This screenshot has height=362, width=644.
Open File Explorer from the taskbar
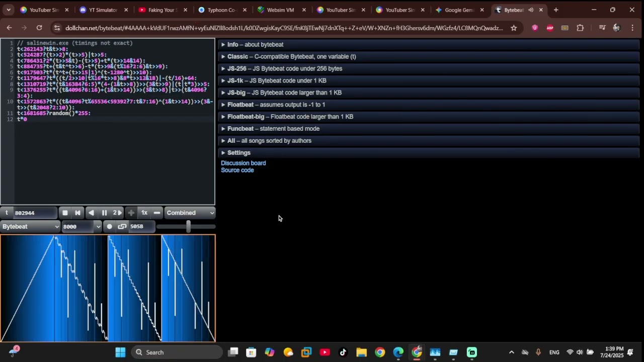tap(362, 352)
